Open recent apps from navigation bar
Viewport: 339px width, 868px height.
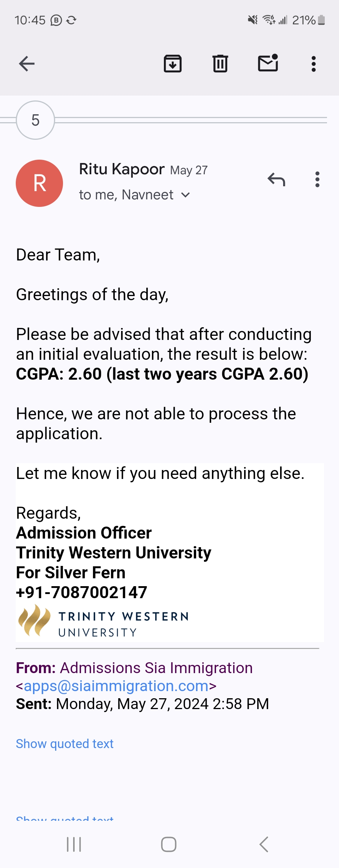coord(74,844)
